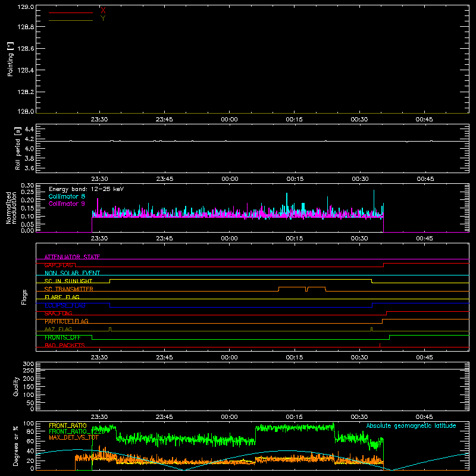Select the magenta Collimator 9 legend entry

tap(67, 203)
